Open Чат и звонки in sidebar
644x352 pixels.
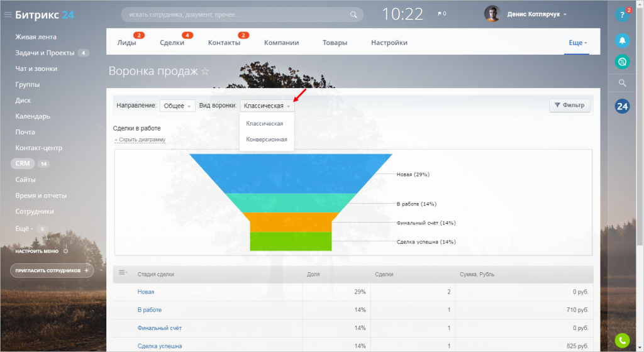36,69
